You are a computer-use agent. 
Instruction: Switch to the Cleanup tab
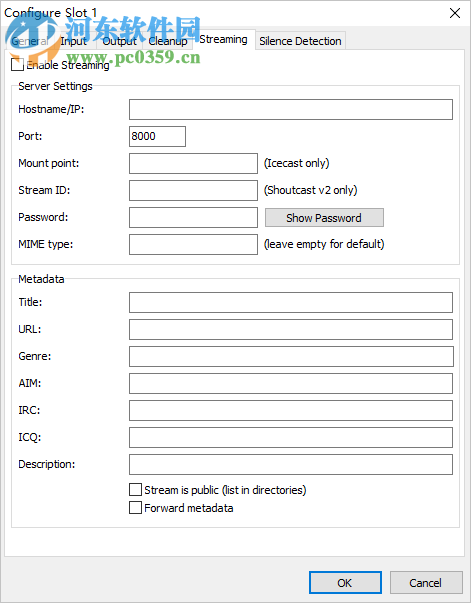(x=168, y=41)
